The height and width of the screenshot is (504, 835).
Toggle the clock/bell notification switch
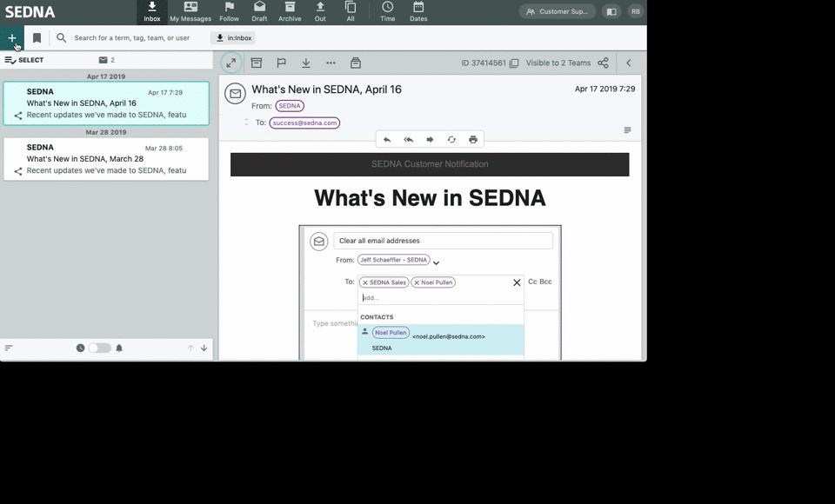[x=99, y=348]
